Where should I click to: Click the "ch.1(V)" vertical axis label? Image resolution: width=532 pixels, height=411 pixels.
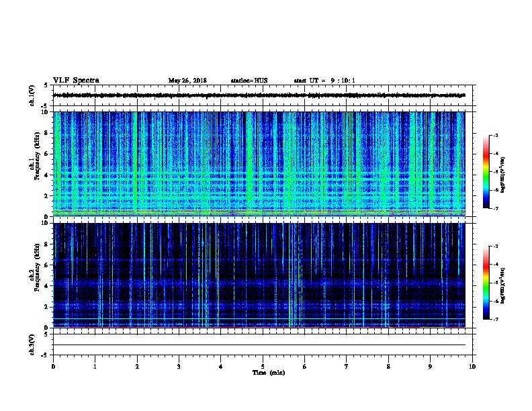click(x=32, y=95)
